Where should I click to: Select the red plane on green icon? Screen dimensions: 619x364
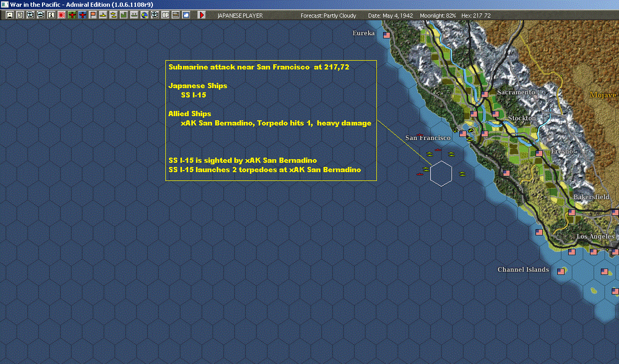[72, 15]
